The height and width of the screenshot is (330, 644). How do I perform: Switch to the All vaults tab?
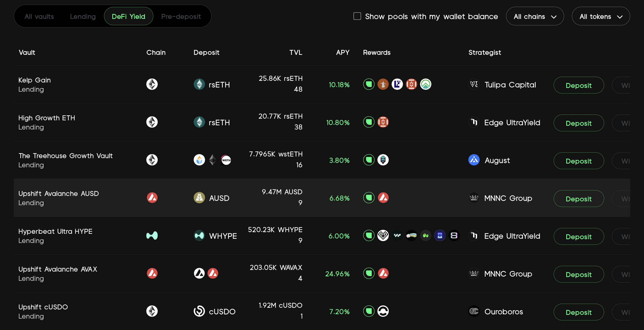tap(39, 17)
